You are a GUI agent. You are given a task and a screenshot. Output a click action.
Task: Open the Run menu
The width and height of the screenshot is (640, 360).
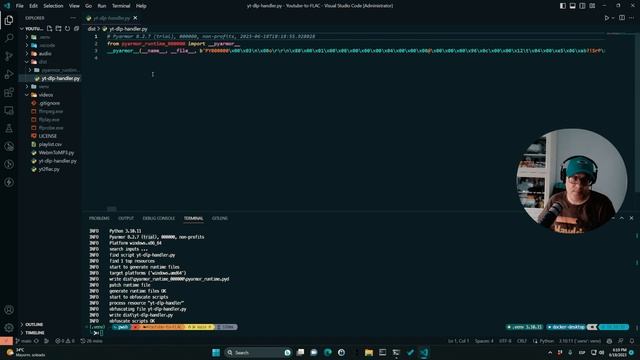tap(102, 6)
